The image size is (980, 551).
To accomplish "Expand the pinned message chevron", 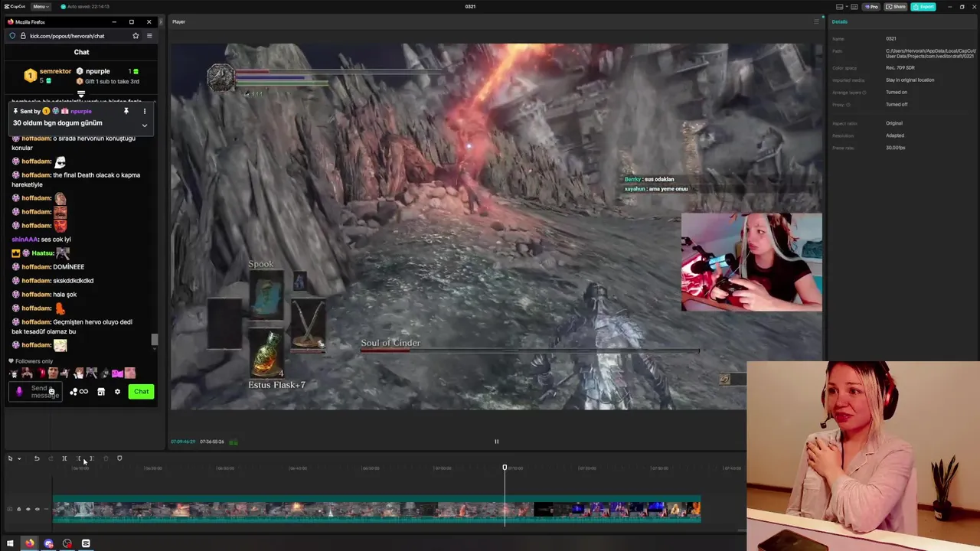I will [144, 125].
